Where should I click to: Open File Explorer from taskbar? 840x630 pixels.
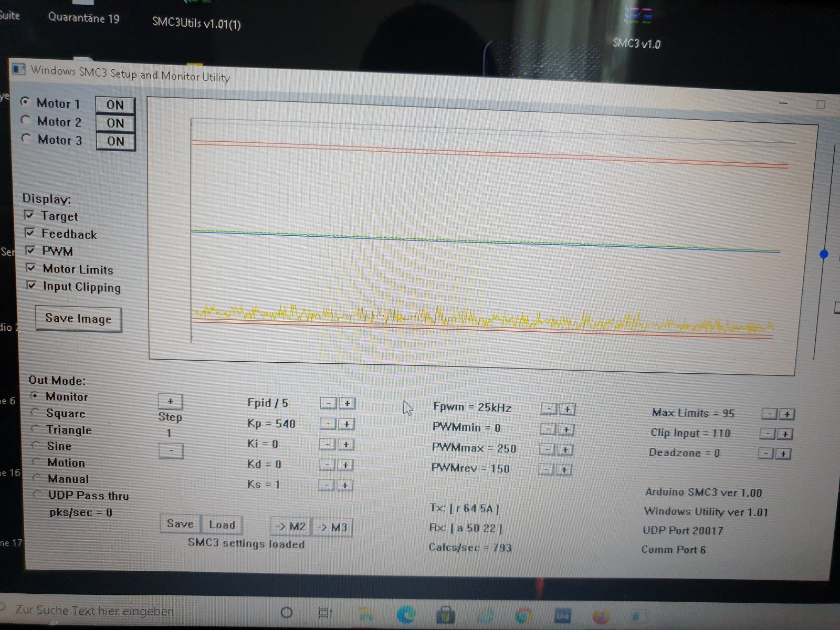(x=366, y=614)
